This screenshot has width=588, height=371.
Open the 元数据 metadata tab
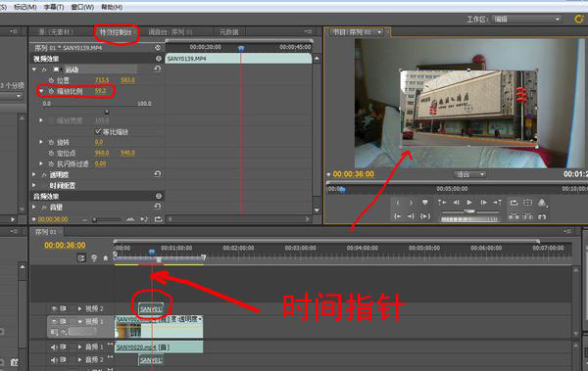[228, 32]
